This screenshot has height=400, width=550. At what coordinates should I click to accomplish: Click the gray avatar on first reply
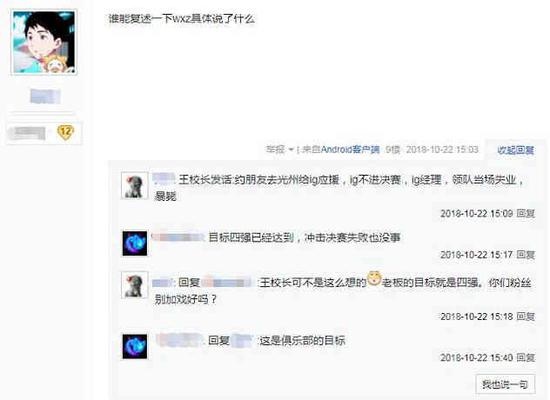134,186
